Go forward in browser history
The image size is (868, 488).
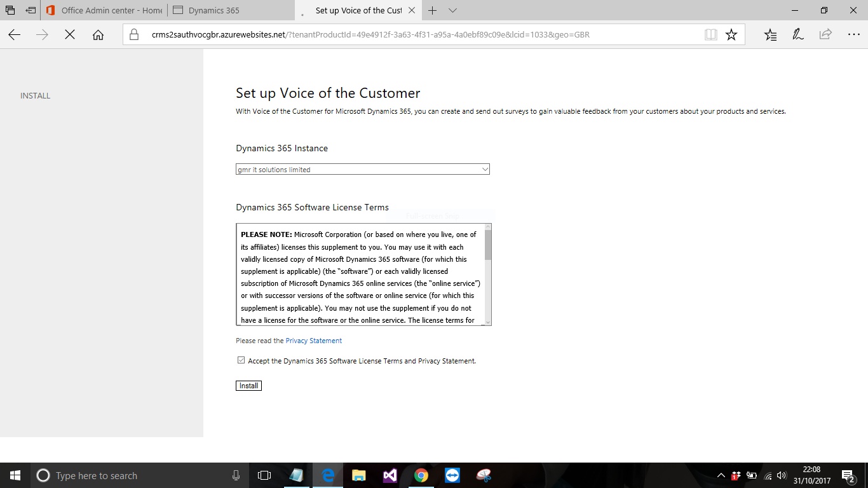pos(43,34)
